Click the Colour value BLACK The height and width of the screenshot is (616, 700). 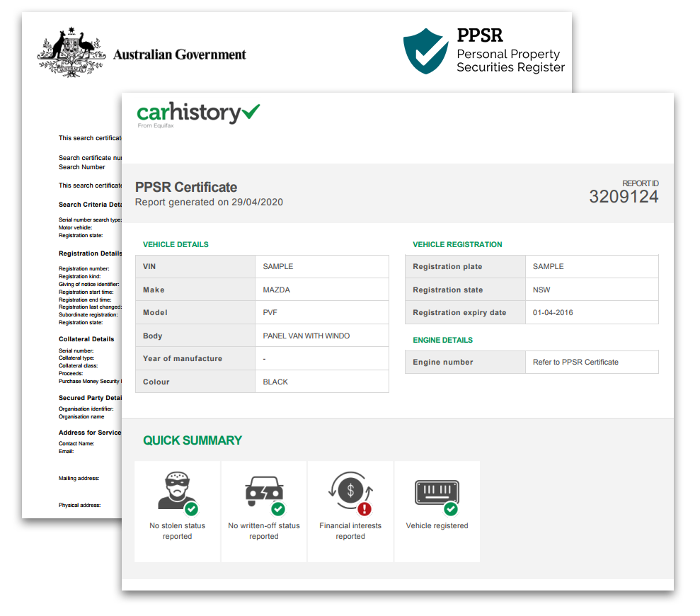(275, 382)
